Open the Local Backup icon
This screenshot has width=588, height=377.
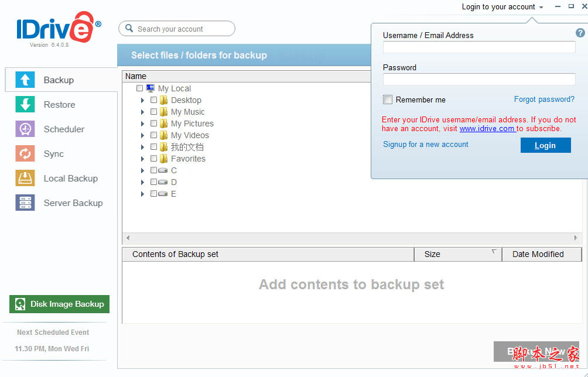point(25,178)
